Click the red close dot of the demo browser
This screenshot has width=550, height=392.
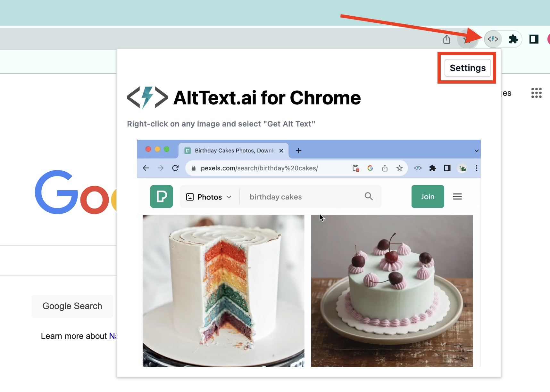pos(148,149)
